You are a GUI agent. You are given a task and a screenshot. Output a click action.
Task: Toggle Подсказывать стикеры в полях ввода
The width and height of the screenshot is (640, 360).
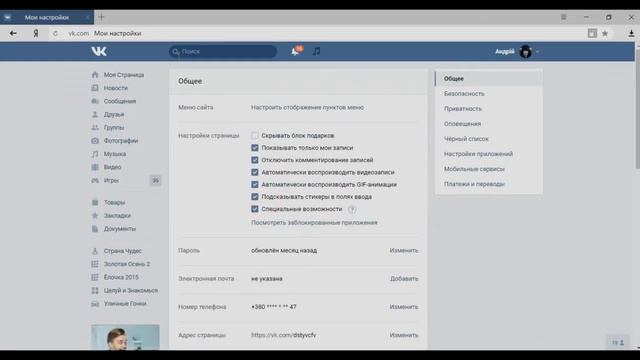click(x=255, y=197)
